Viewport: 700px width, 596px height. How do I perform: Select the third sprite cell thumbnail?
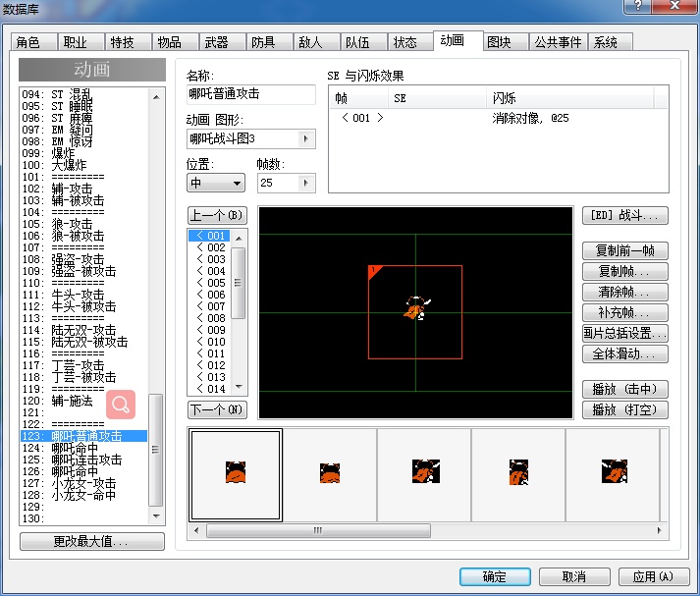(x=424, y=475)
